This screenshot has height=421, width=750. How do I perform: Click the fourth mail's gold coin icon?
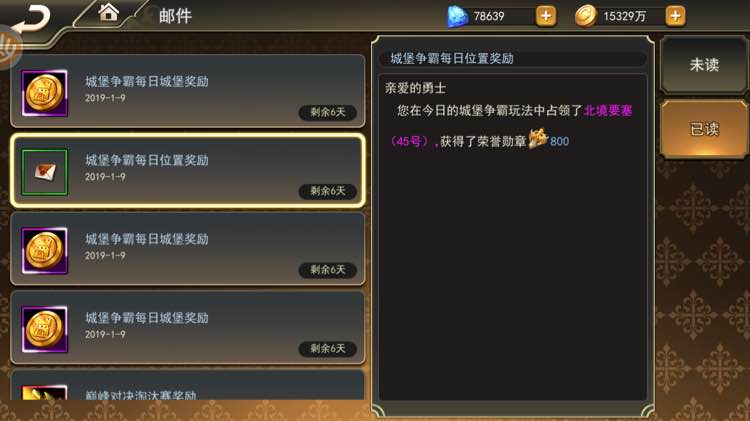pyautogui.click(x=44, y=330)
